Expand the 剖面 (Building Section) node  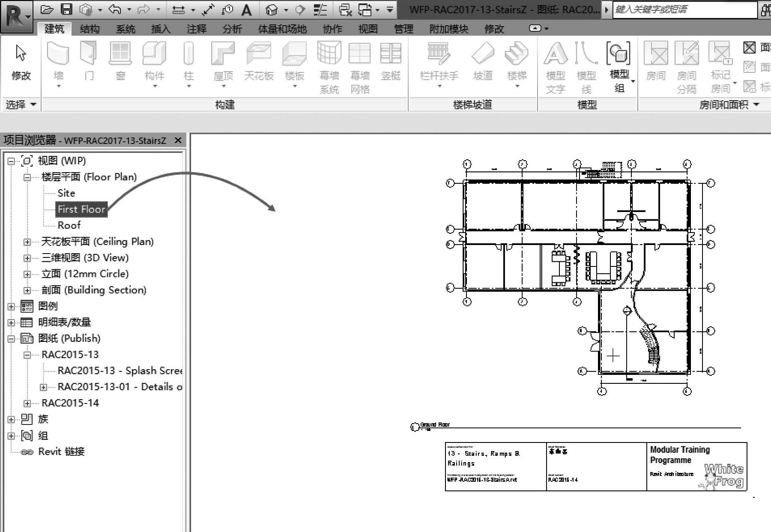[27, 290]
